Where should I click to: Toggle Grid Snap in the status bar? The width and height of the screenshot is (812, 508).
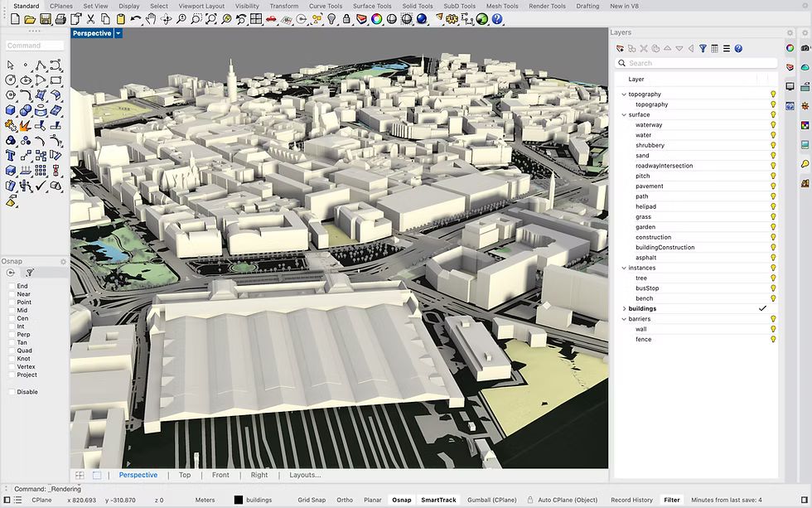[312, 500]
